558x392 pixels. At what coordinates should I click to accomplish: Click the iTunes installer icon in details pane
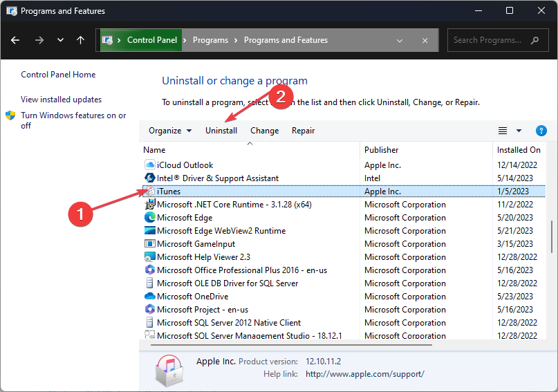pyautogui.click(x=169, y=371)
